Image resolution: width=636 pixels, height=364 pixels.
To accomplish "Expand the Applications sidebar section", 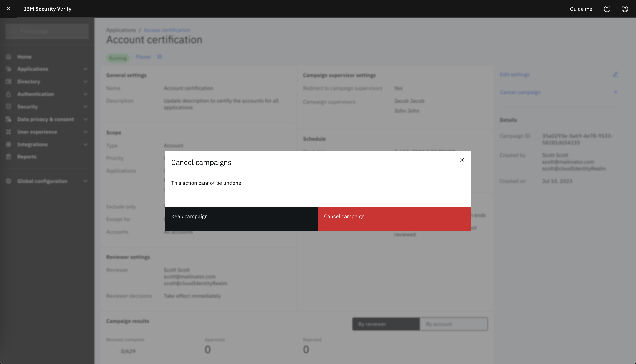I will tap(47, 69).
